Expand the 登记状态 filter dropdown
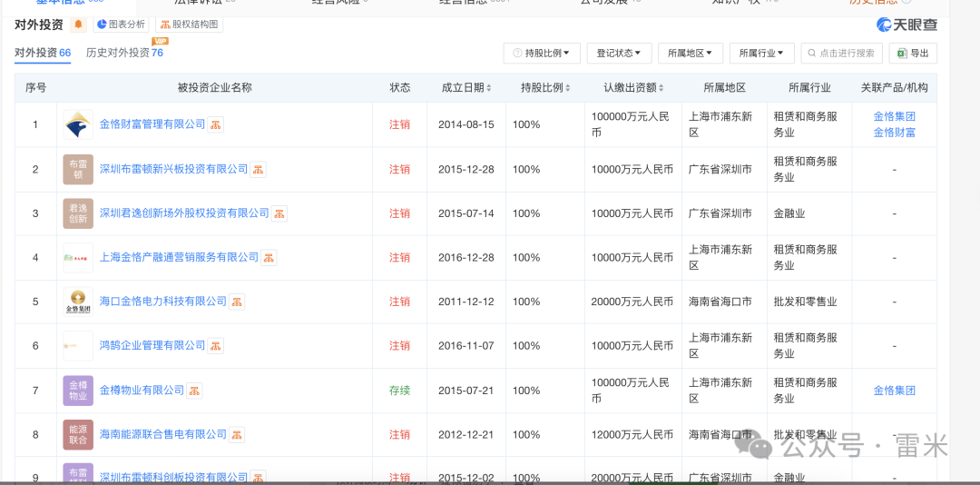The width and height of the screenshot is (980, 485). click(x=619, y=54)
